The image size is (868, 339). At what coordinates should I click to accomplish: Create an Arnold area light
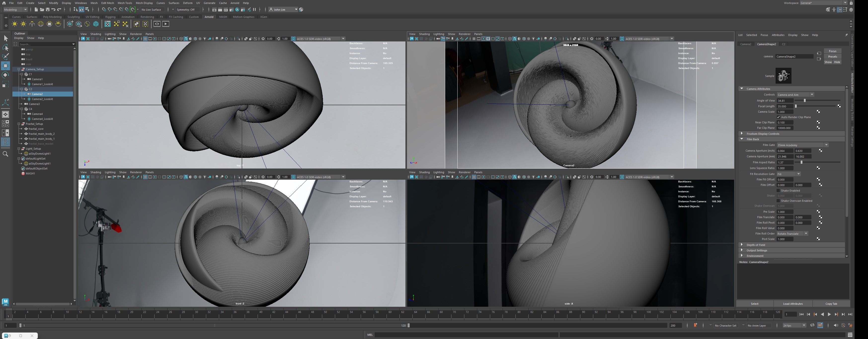[14, 24]
